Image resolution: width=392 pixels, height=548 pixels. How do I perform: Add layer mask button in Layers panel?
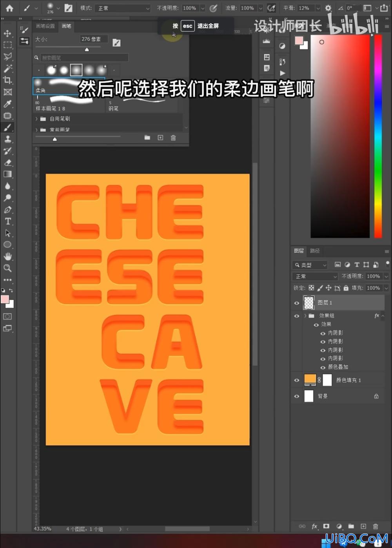(x=326, y=526)
